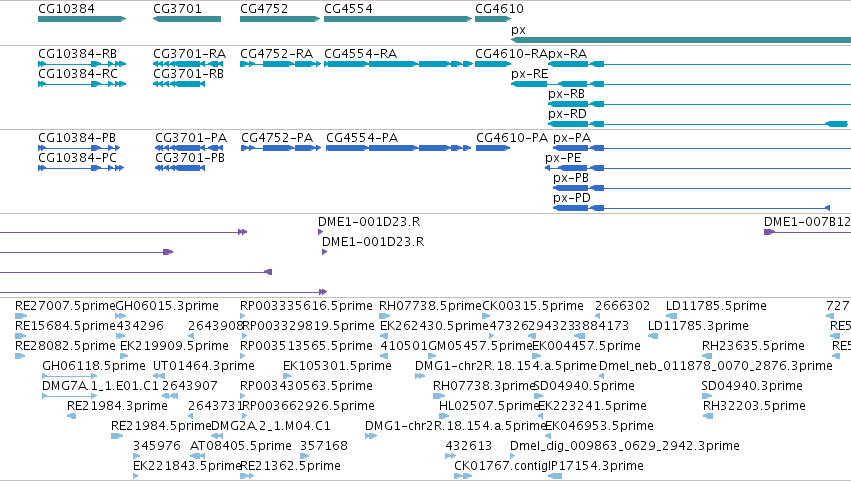Select the px-PE protein label

(563, 158)
